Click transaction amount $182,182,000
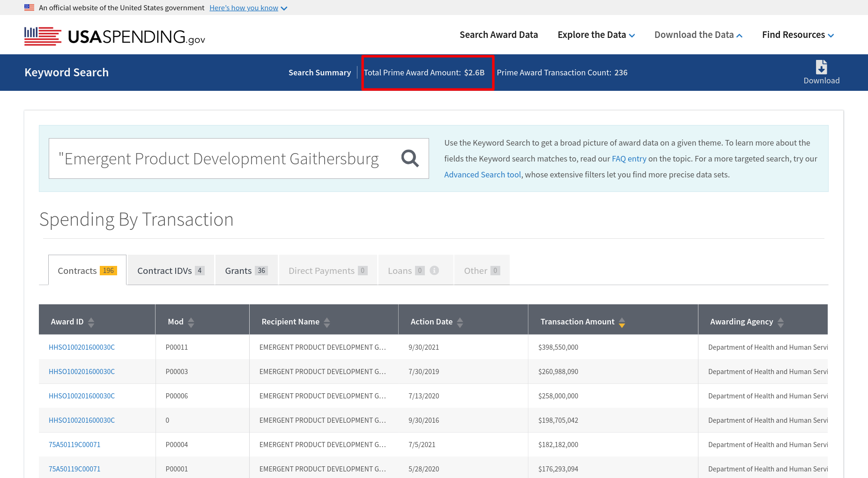Viewport: 868px width, 478px height. click(x=558, y=444)
